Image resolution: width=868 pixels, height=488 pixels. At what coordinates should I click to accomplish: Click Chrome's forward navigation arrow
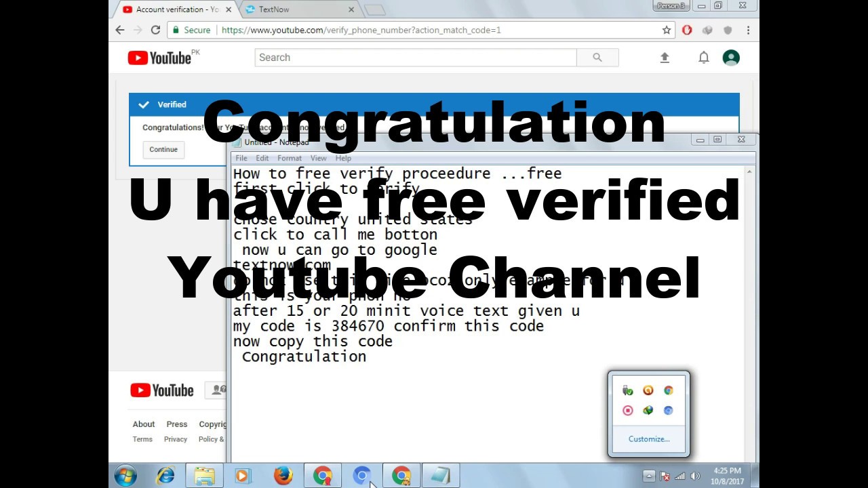[138, 30]
